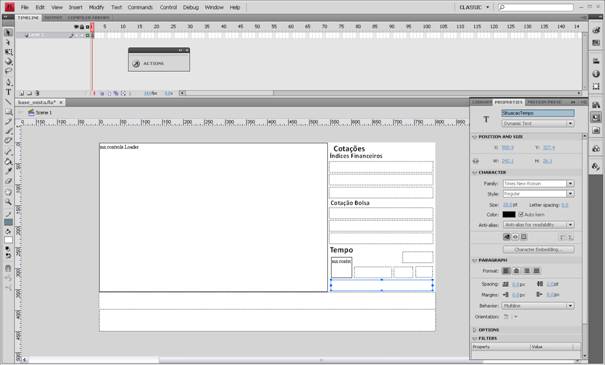Toggle lock all layers padlock icon
Screen dimensions: 605x365
coord(82,27)
